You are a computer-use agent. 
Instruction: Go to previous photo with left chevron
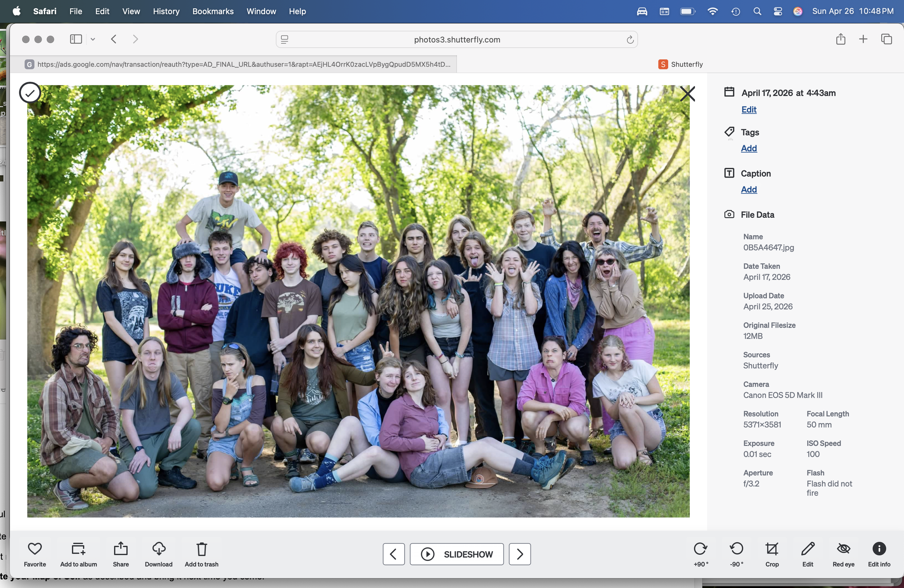coord(393,554)
